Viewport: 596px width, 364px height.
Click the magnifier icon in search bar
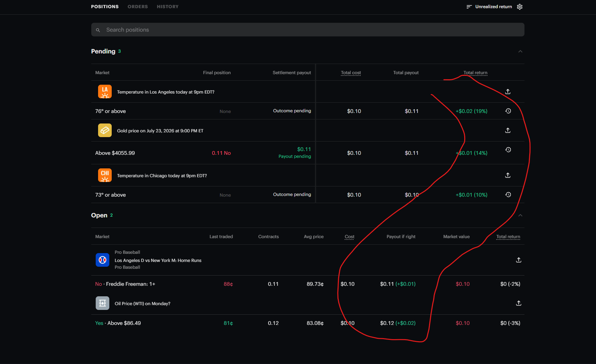point(98,30)
